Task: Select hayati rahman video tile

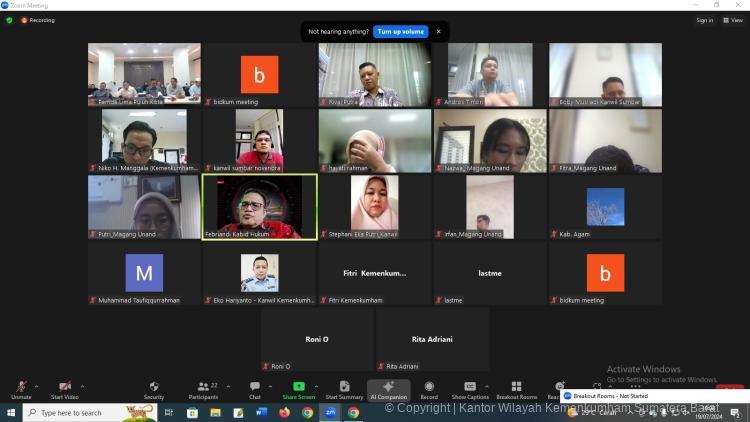Action: click(375, 141)
